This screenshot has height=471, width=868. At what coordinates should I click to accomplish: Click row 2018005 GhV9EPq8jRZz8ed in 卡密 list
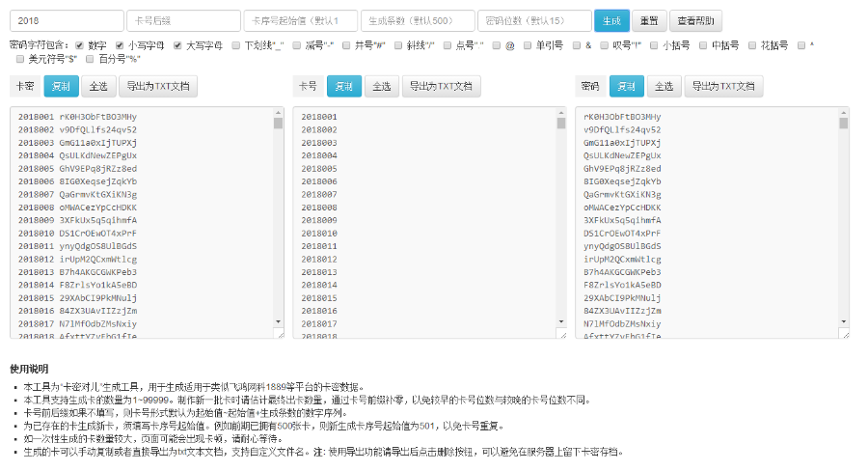77,169
